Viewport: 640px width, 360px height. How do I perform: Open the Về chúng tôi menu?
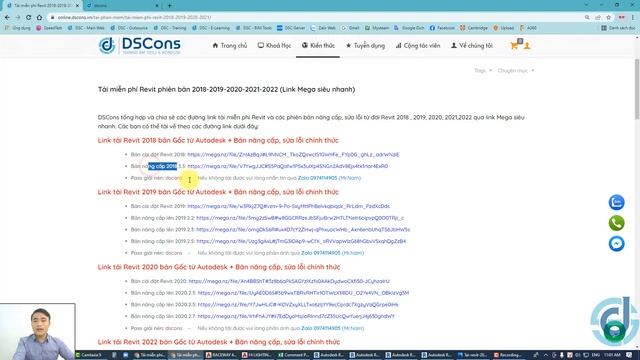(x=472, y=46)
